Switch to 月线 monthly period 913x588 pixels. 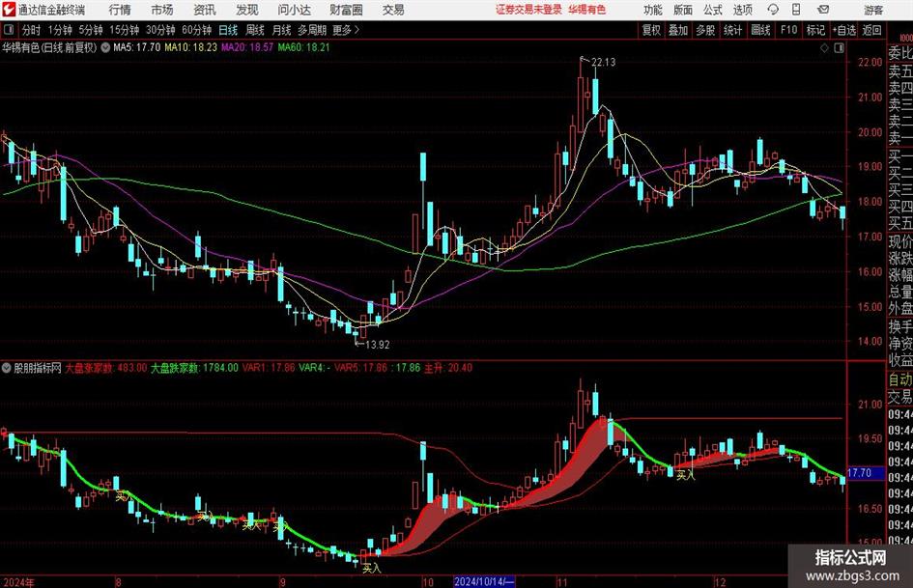point(281,30)
